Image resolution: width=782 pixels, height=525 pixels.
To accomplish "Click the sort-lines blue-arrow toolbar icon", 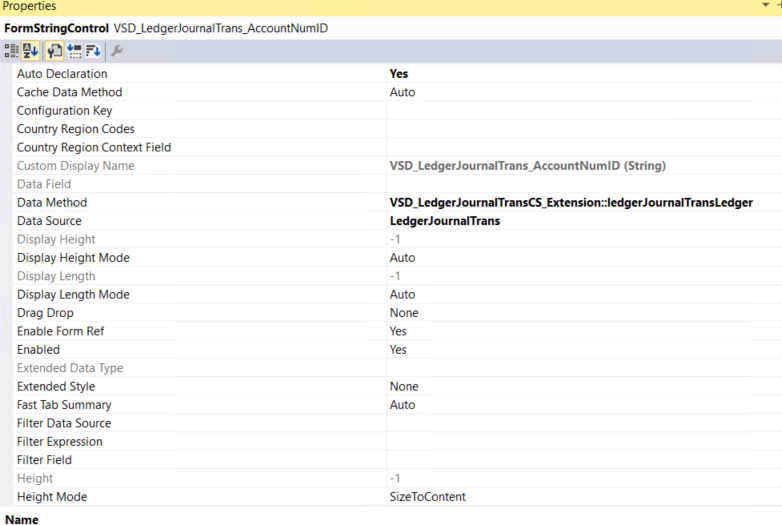I will pyautogui.click(x=93, y=51).
